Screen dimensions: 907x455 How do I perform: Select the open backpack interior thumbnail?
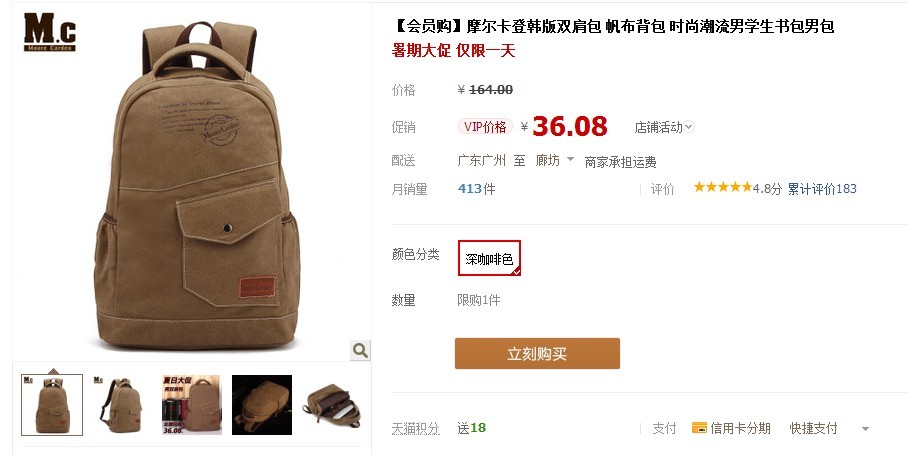point(332,405)
